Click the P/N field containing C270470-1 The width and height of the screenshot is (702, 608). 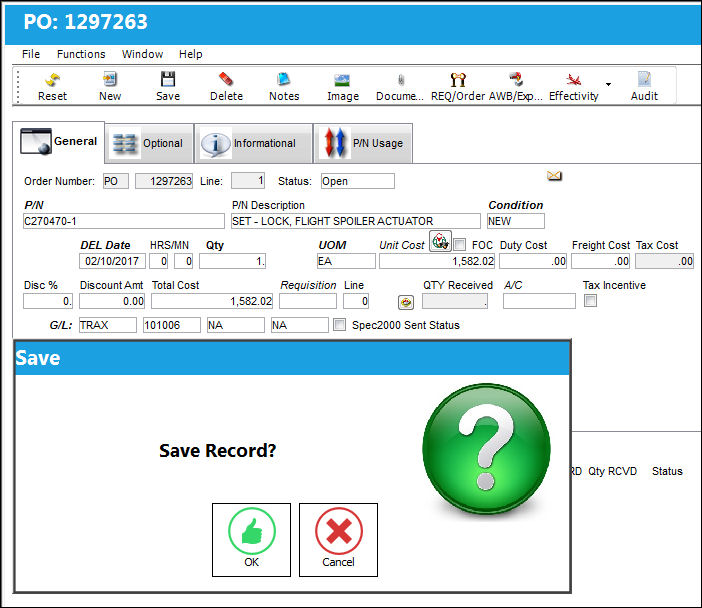124,221
